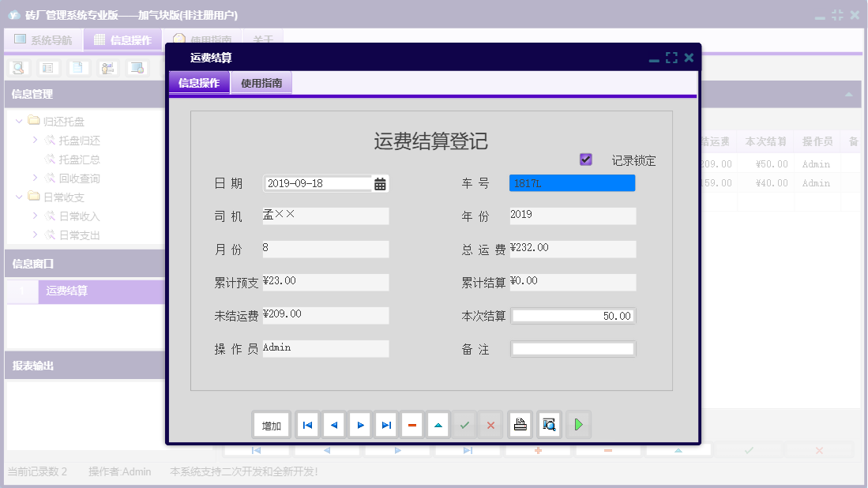Uncheck the 记录锁定 checkbox

(x=585, y=160)
